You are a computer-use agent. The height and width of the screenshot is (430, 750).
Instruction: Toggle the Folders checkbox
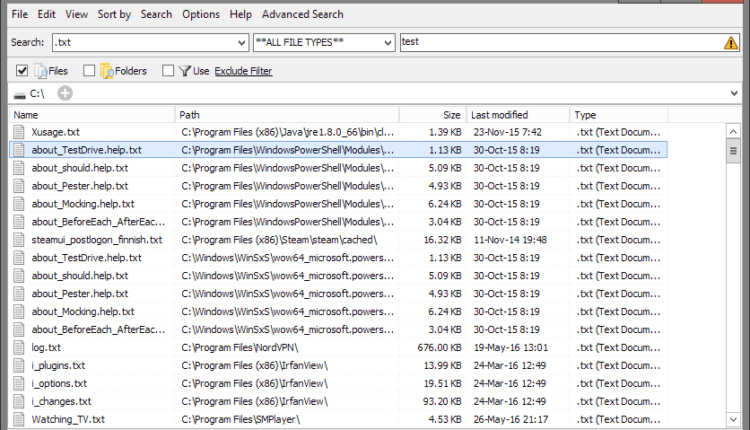pyautogui.click(x=89, y=71)
